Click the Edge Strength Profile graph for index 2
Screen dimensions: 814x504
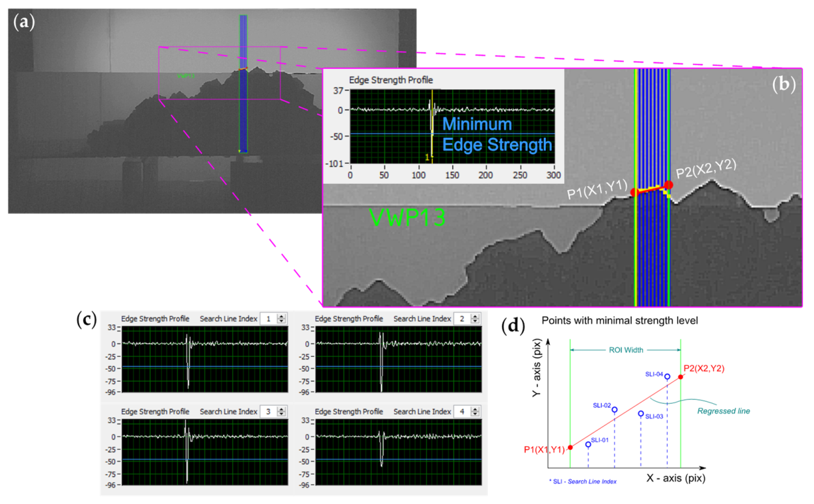(399, 360)
